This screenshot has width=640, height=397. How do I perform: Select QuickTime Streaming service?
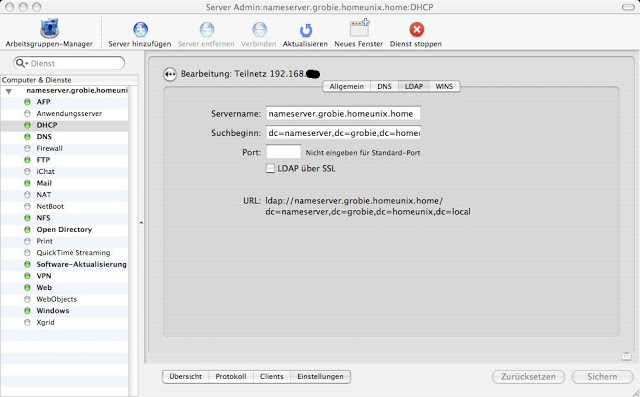point(64,253)
